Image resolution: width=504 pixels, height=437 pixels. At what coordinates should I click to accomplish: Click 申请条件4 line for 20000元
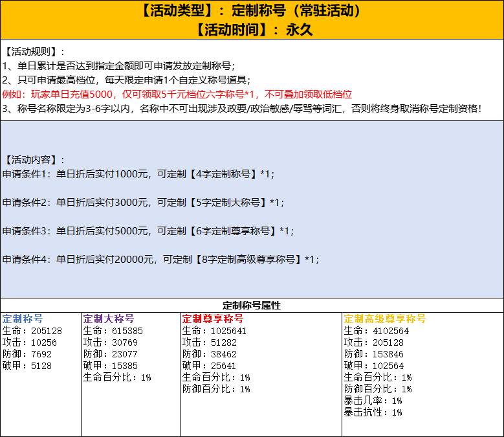point(160,259)
